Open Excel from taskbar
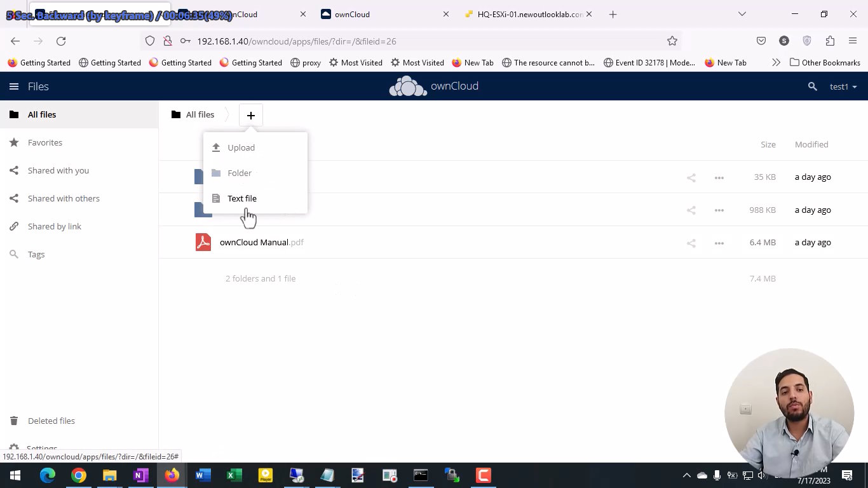The image size is (868, 488). pyautogui.click(x=234, y=475)
